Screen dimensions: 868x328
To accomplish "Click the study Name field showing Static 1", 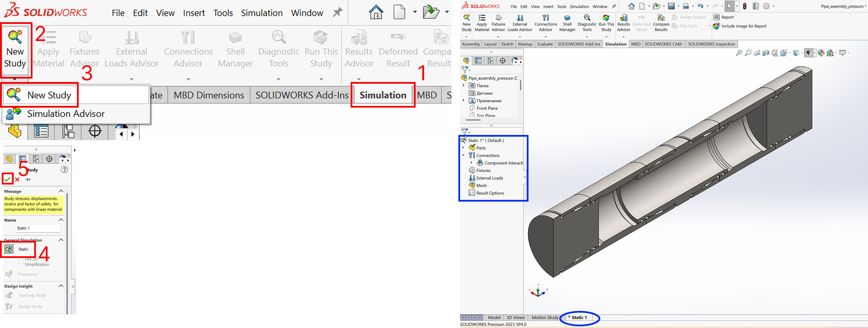I will pyautogui.click(x=38, y=228).
